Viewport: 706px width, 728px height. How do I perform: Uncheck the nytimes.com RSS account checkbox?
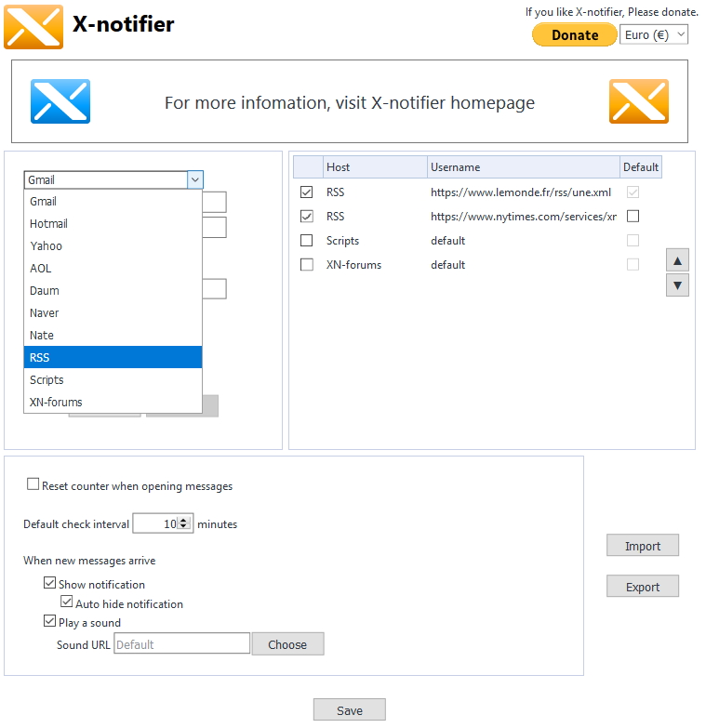[x=307, y=217]
